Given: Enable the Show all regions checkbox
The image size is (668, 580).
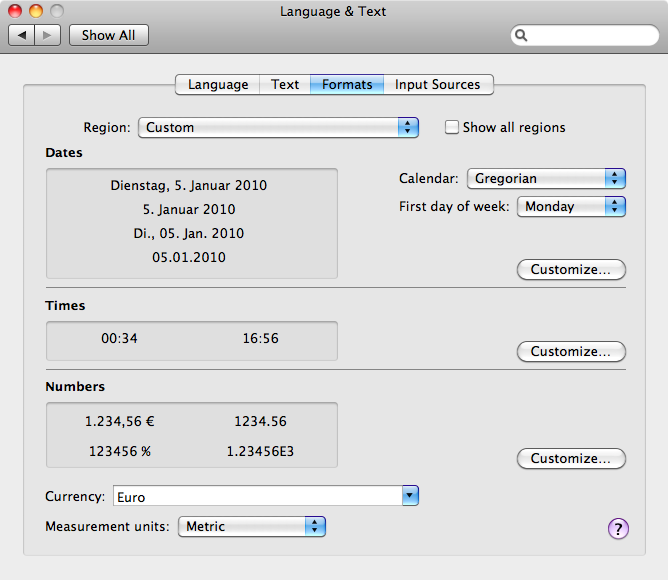Looking at the screenshot, I should (x=452, y=128).
